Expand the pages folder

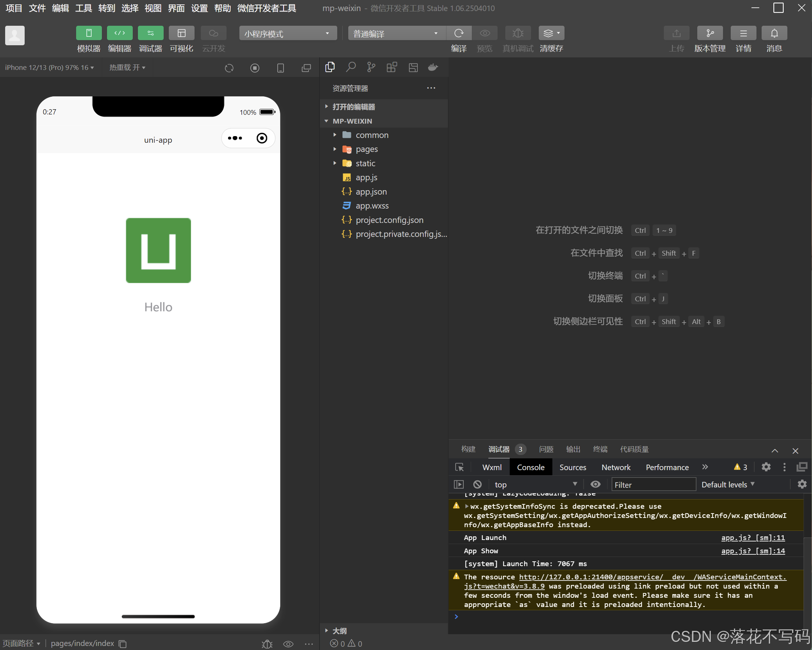[x=366, y=149]
